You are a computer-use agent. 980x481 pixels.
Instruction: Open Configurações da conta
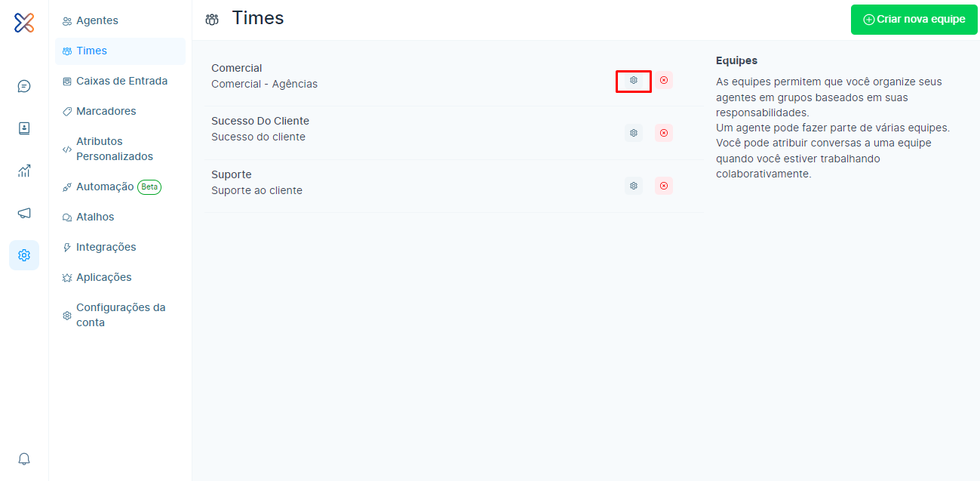121,315
